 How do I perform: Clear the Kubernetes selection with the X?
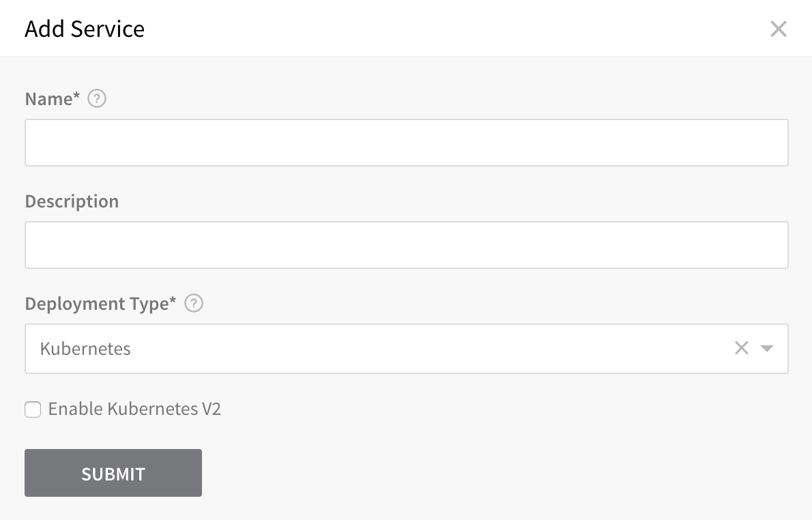[742, 348]
